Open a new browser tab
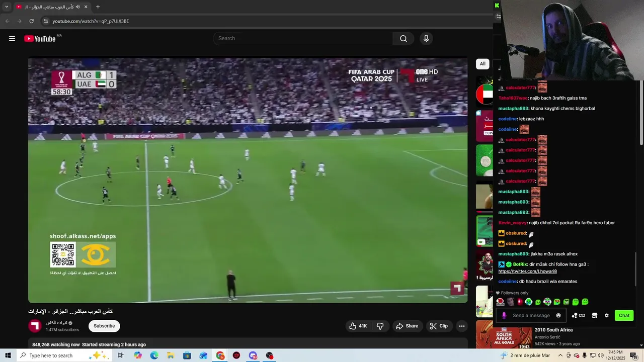The image size is (644, 362). pos(98,7)
